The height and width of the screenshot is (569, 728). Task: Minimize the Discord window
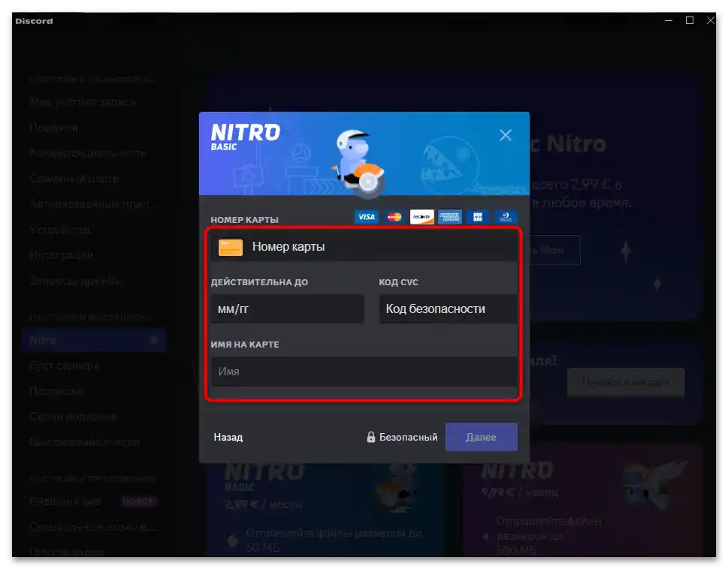(x=669, y=20)
